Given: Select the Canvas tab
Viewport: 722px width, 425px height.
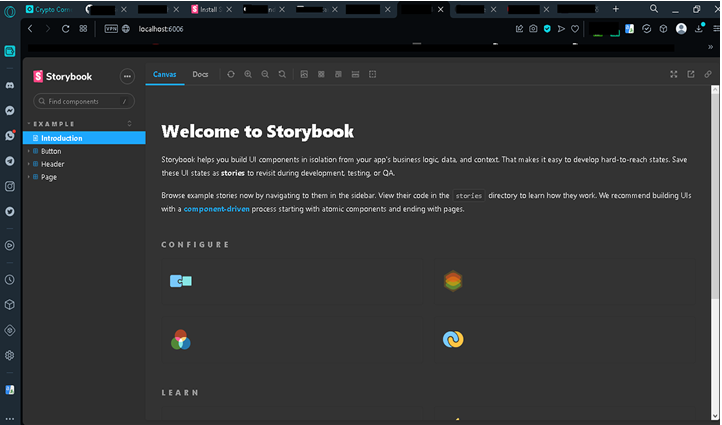Looking at the screenshot, I should click(164, 74).
